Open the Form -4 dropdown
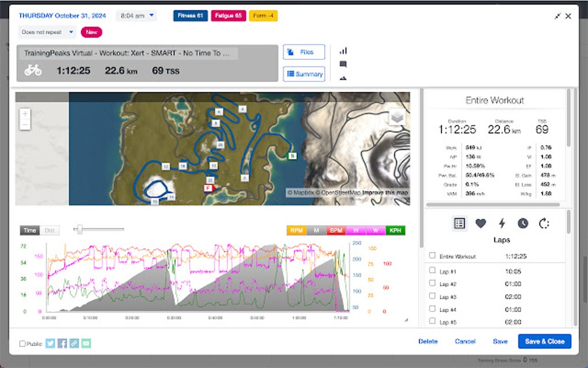 pos(263,16)
